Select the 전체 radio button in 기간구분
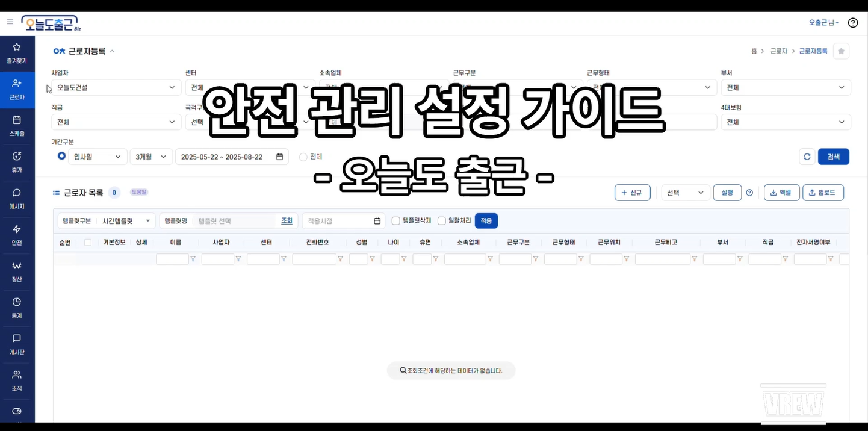The height and width of the screenshot is (431, 868). pyautogui.click(x=303, y=157)
